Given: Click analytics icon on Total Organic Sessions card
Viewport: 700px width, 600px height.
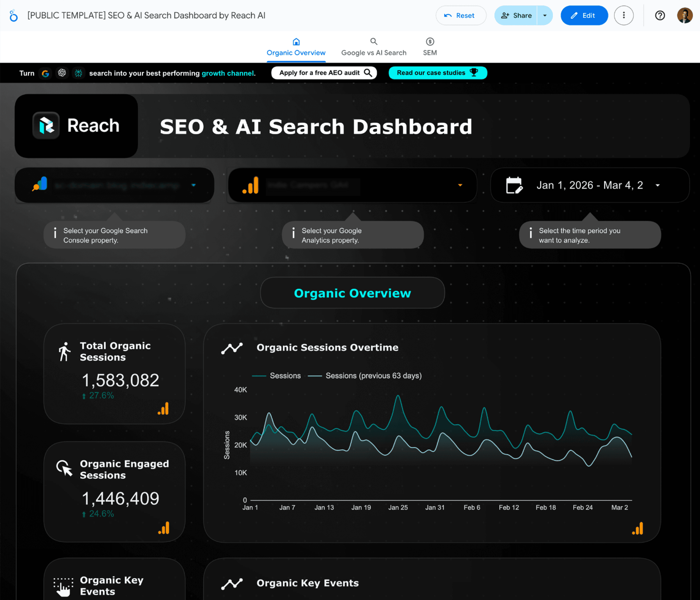Looking at the screenshot, I should (163, 409).
